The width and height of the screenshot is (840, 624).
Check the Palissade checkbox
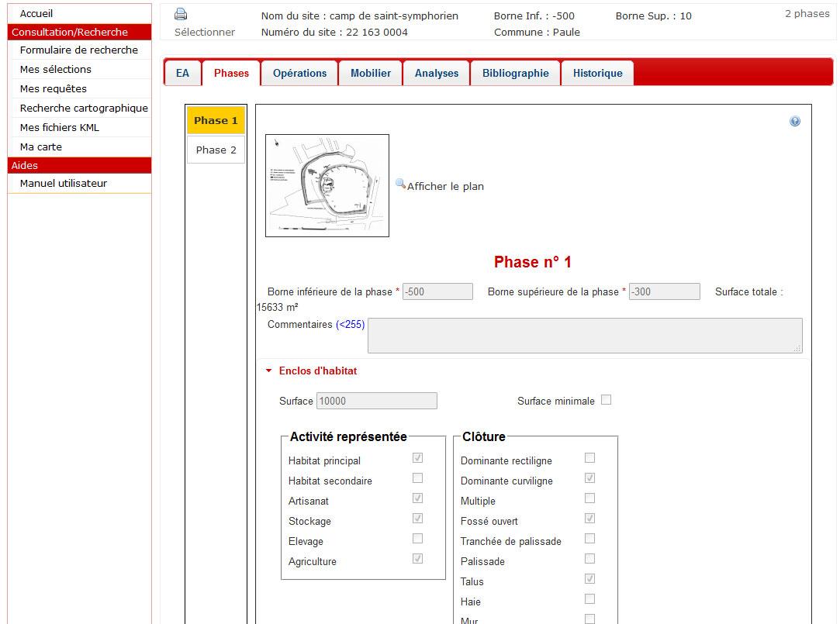589,559
